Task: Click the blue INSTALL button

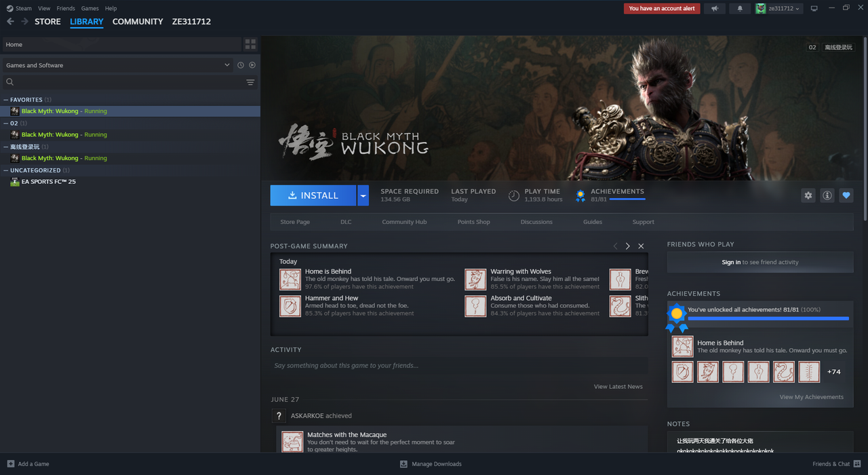Action: click(313, 195)
